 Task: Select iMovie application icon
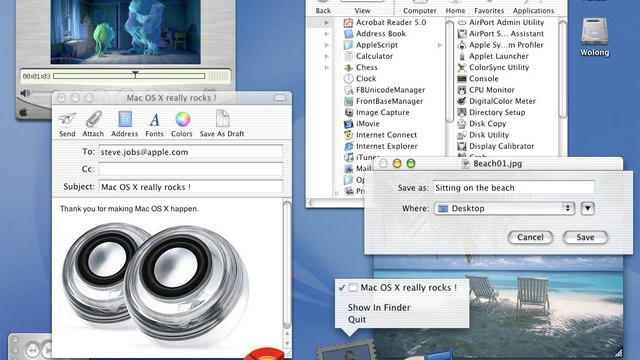pyautogui.click(x=348, y=123)
